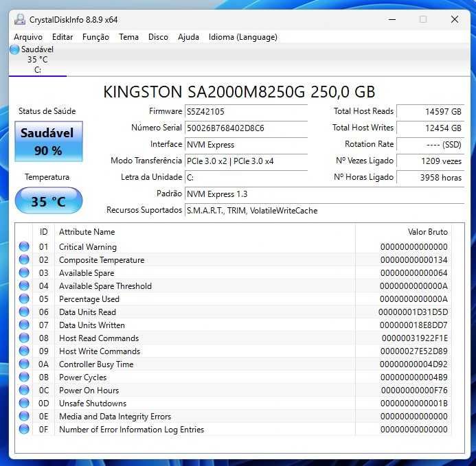The height and width of the screenshot is (466, 476).
Task: Click the serial number field 50026B768402D8C6
Action: (246, 128)
